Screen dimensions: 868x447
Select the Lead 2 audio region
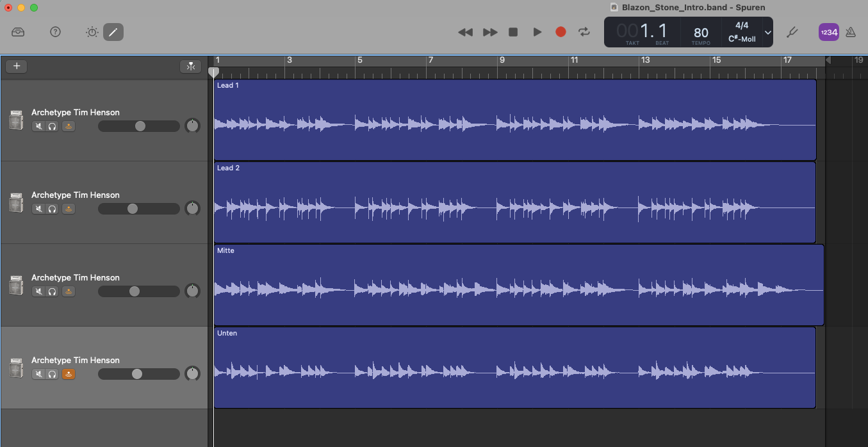(515, 202)
